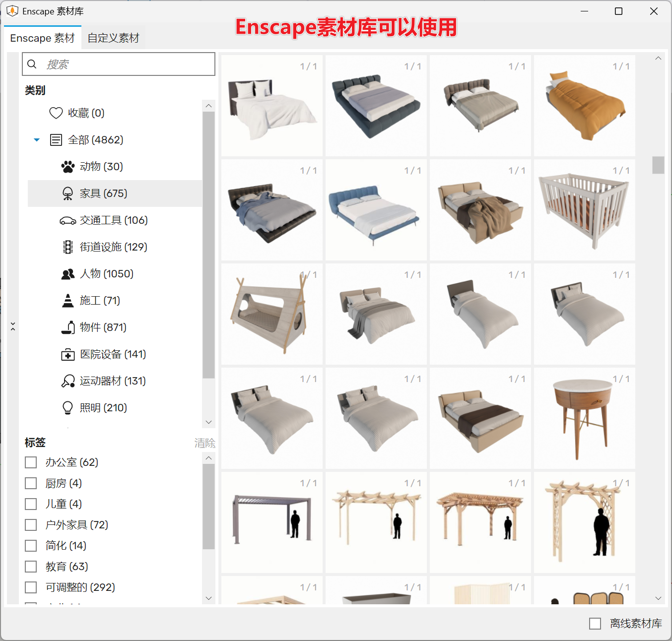Choose the blue upholstered bed thumbnail
Viewport: 672px width, 641px height.
376,210
